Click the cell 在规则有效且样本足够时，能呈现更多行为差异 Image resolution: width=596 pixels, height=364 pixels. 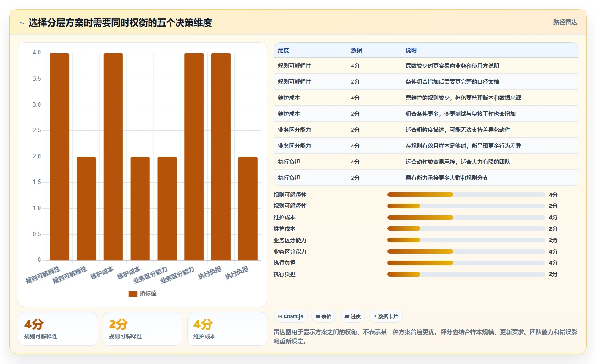pos(463,146)
